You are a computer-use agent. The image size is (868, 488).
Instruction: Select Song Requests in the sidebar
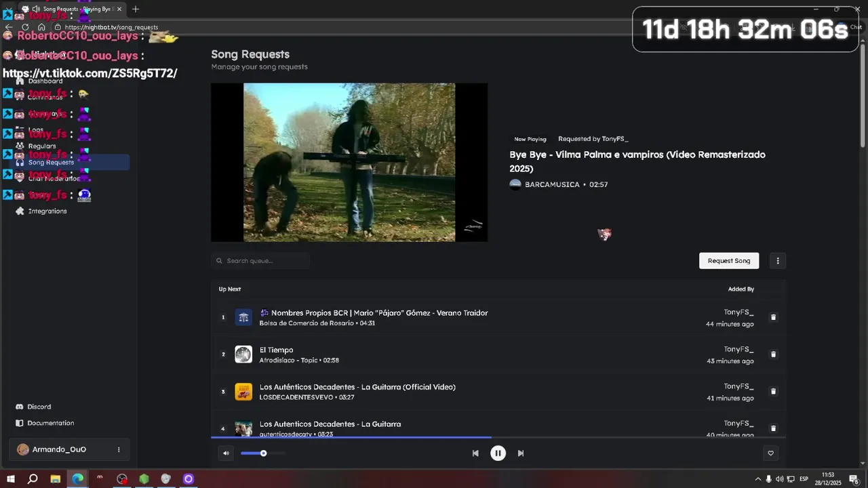click(x=68, y=162)
